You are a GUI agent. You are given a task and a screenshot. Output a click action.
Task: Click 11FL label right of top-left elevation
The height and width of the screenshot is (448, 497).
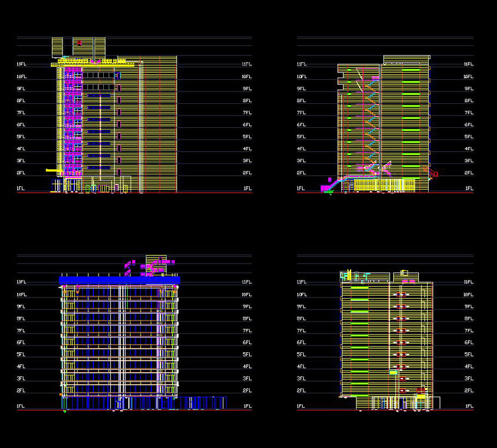coord(247,64)
